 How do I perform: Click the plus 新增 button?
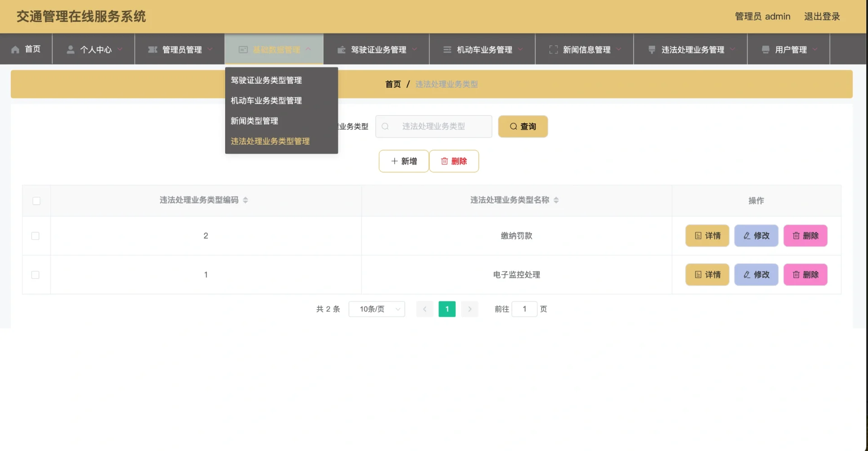(x=404, y=161)
